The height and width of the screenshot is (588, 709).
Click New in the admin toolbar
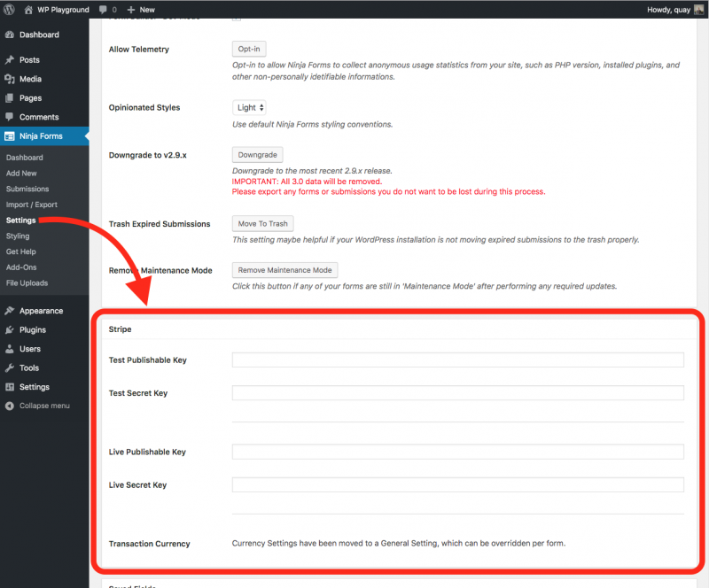tap(142, 9)
